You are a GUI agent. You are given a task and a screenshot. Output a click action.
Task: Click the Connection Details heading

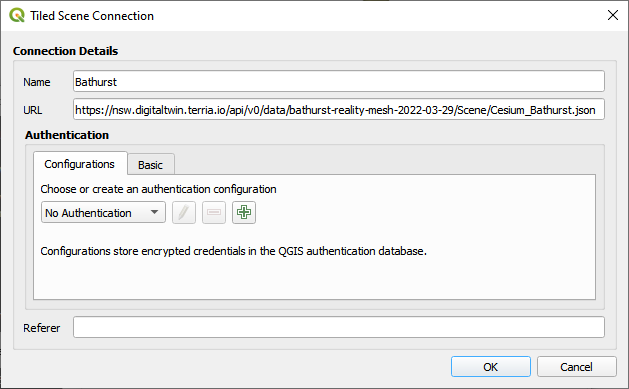pos(65,51)
